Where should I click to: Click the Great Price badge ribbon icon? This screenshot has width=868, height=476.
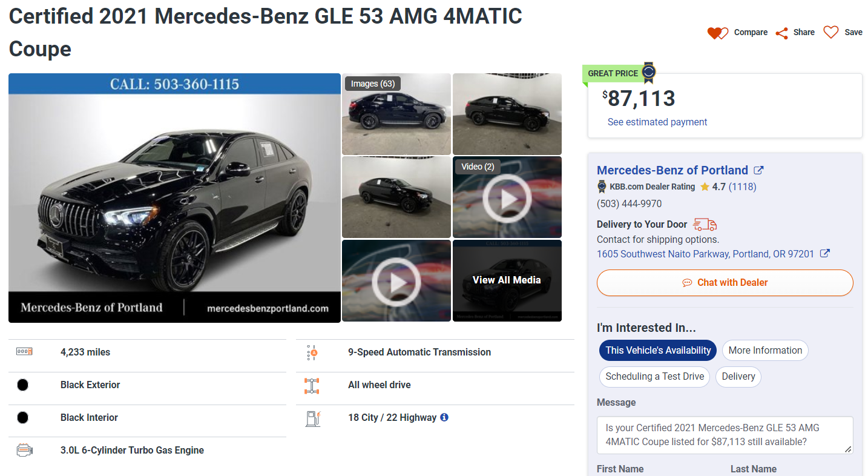(649, 72)
